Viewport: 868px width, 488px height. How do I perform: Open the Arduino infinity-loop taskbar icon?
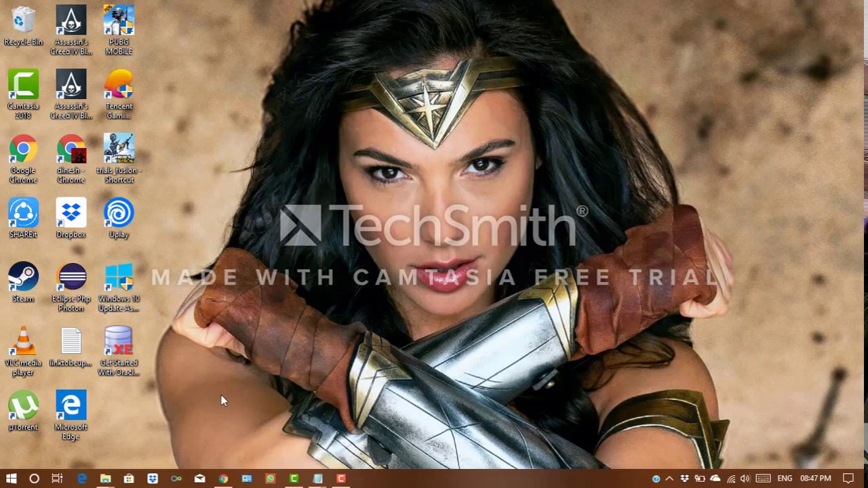coord(176,479)
